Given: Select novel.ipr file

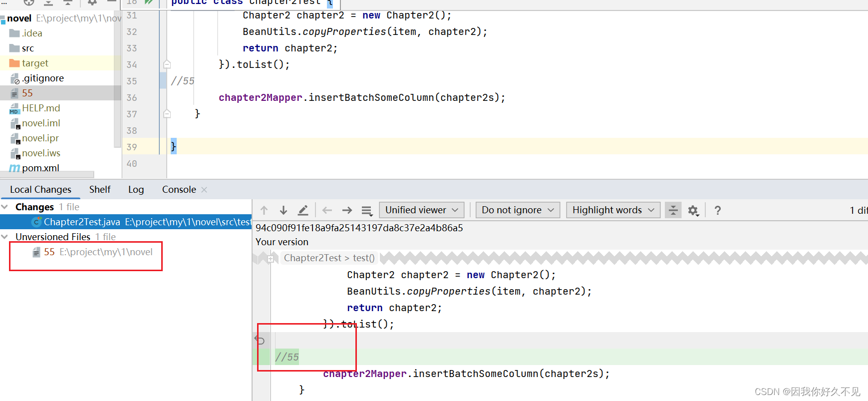Looking at the screenshot, I should tap(40, 138).
